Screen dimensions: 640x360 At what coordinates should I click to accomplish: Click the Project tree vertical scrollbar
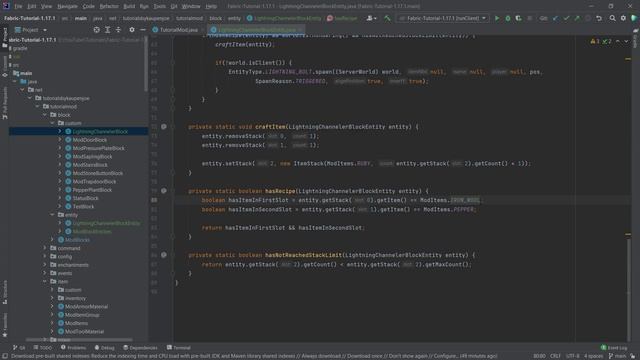(146, 65)
